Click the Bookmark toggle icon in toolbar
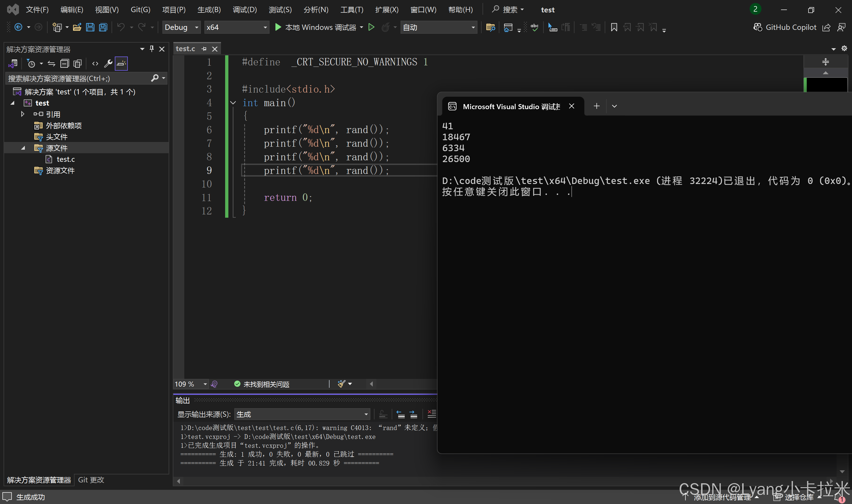852x504 pixels. point(614,27)
